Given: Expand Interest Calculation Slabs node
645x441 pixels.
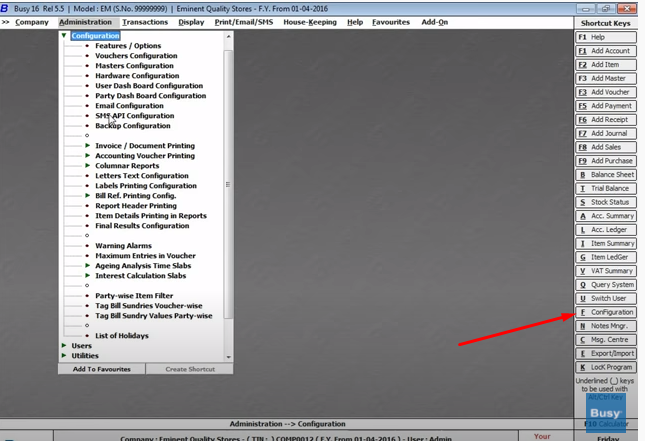Looking at the screenshot, I should tap(87, 275).
